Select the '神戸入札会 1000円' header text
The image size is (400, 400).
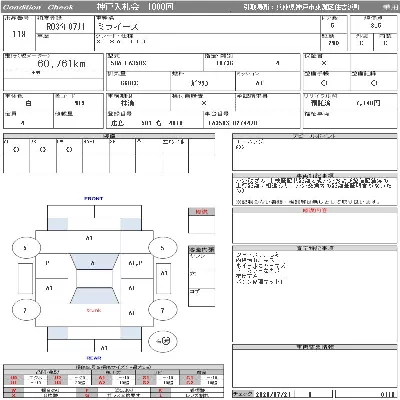pyautogui.click(x=135, y=7)
